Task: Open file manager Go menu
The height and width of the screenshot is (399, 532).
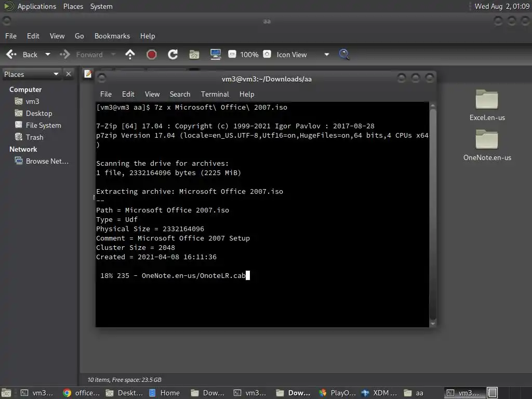Action: 79,36
